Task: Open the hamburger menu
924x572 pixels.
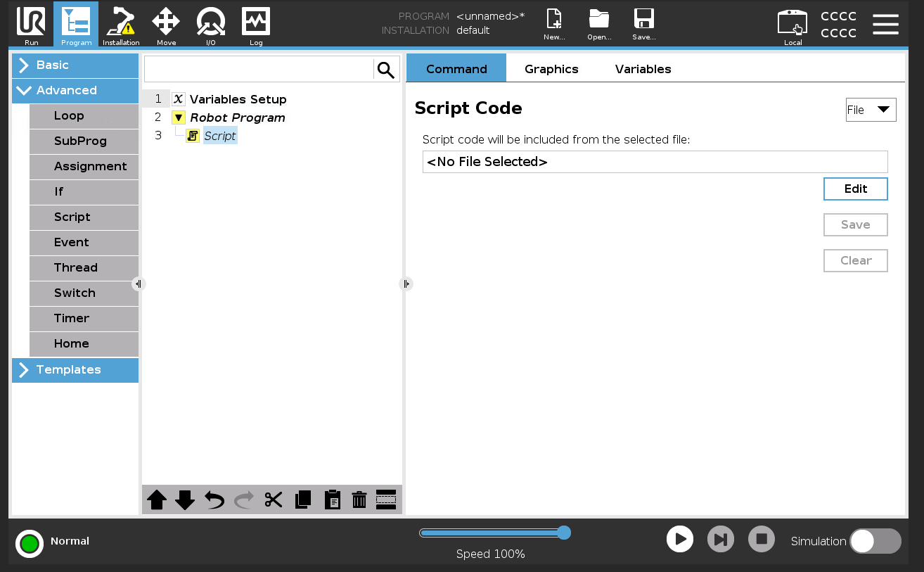Action: click(x=885, y=25)
